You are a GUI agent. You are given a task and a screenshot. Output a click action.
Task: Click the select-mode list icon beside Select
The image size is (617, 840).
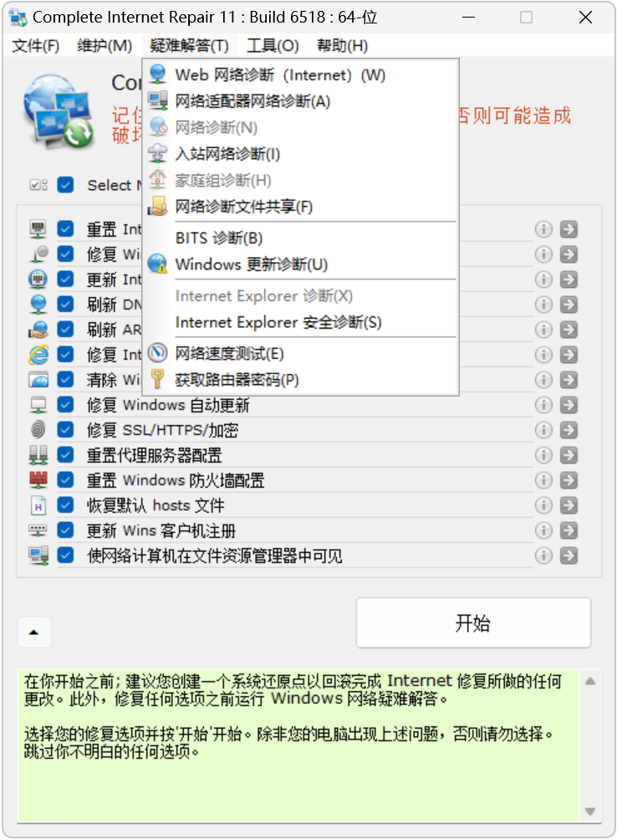coord(38,186)
